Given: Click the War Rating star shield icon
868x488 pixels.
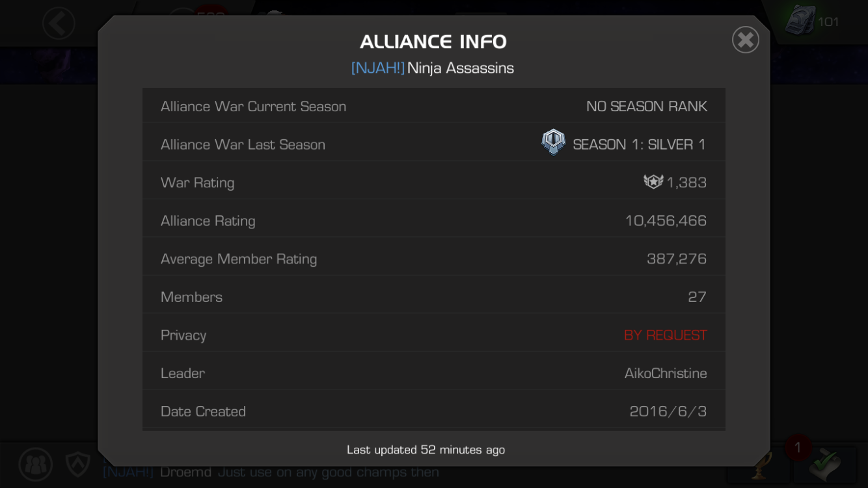Looking at the screenshot, I should click(x=653, y=182).
